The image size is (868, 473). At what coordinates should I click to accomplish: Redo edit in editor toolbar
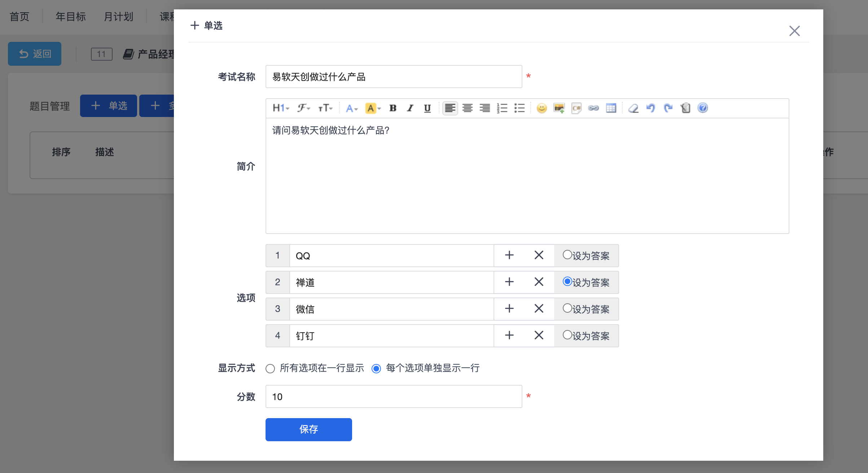coord(668,108)
